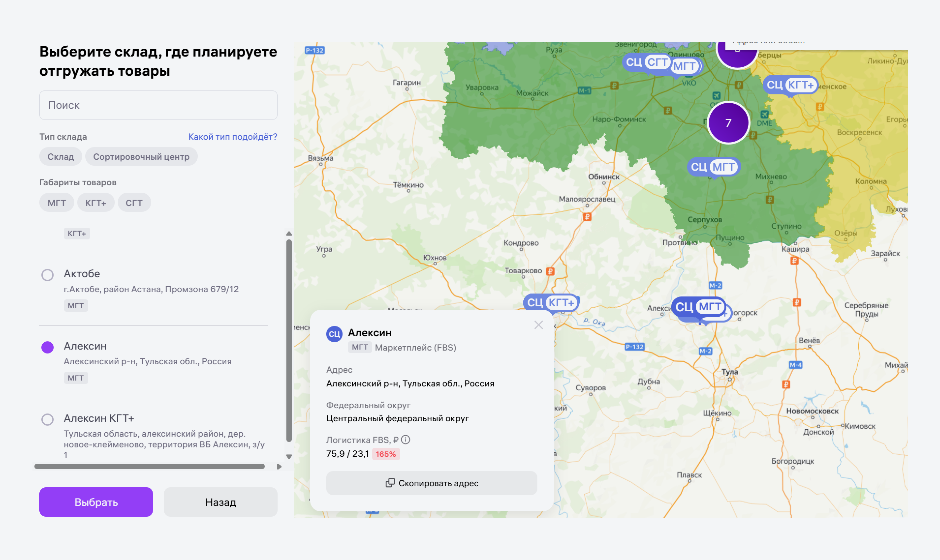This screenshot has height=560, width=940.
Task: Filter by Склад warehouse type
Action: (x=61, y=157)
